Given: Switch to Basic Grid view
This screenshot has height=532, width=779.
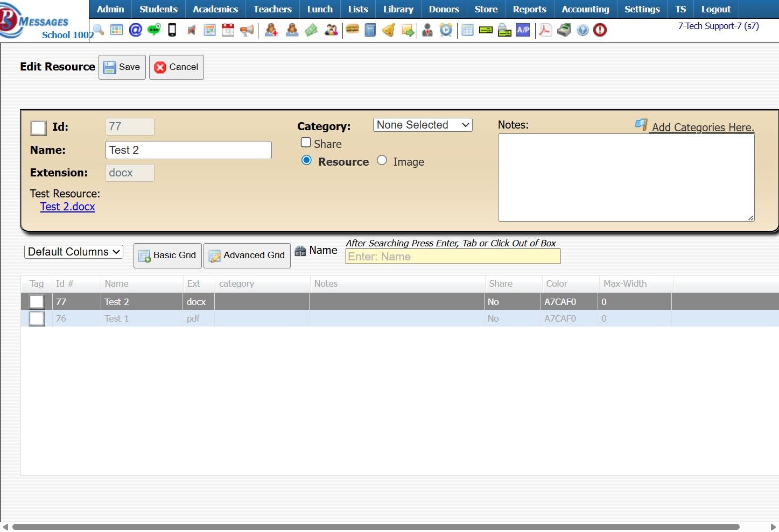Looking at the screenshot, I should (168, 256).
